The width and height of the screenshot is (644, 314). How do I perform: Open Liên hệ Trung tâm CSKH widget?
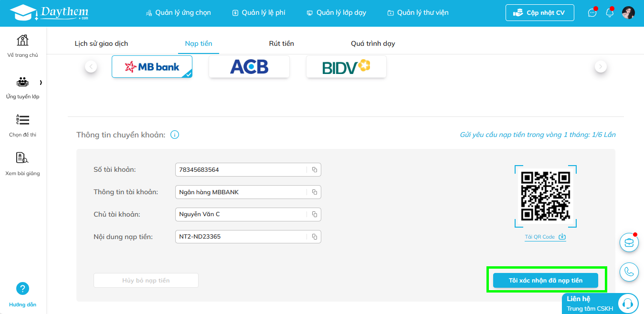coord(601,304)
